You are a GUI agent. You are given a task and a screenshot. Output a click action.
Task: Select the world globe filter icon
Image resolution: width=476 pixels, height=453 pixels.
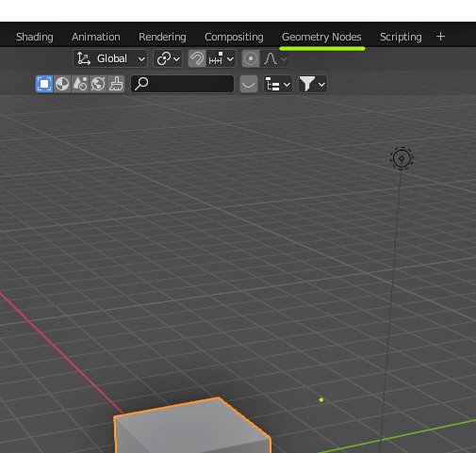pyautogui.click(x=98, y=84)
